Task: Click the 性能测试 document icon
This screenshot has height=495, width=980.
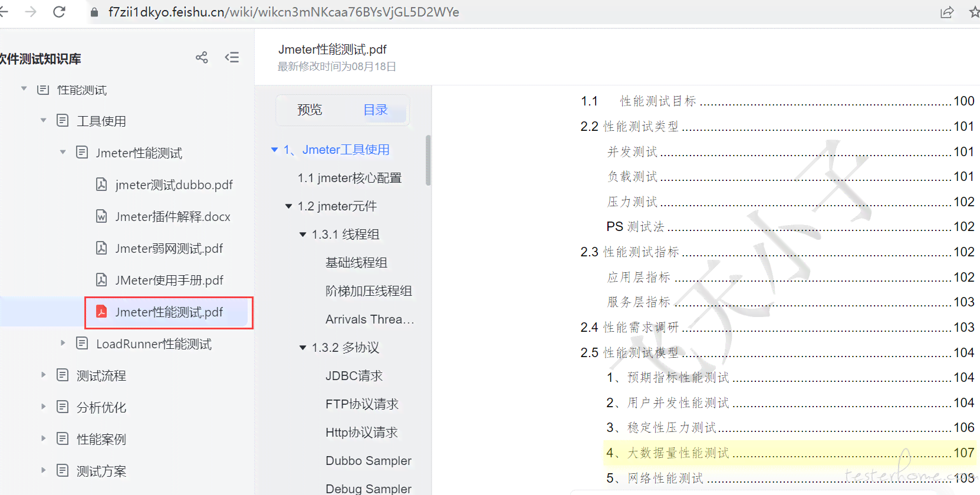Action: (43, 90)
